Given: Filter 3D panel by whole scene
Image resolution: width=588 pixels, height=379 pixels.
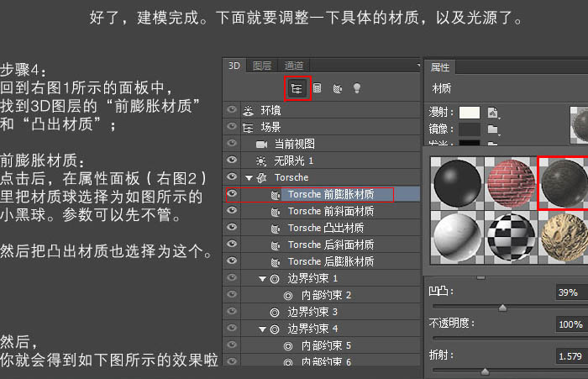Looking at the screenshot, I should click(297, 88).
